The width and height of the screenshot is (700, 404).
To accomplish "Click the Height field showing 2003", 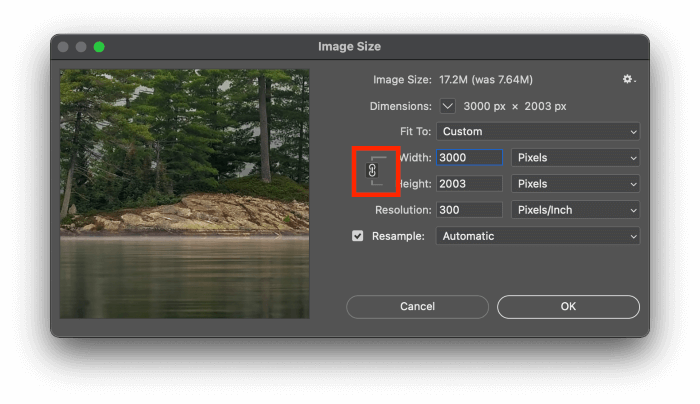I will (x=469, y=184).
